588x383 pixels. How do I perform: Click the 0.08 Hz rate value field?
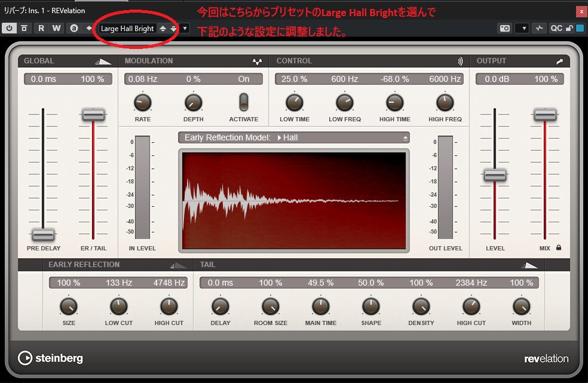click(142, 79)
